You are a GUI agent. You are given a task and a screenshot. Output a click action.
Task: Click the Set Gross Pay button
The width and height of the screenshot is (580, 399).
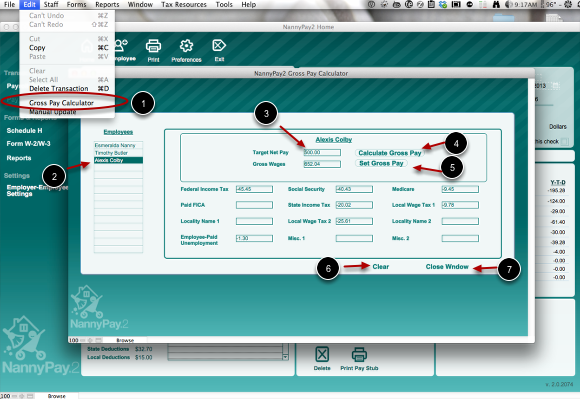[381, 163]
